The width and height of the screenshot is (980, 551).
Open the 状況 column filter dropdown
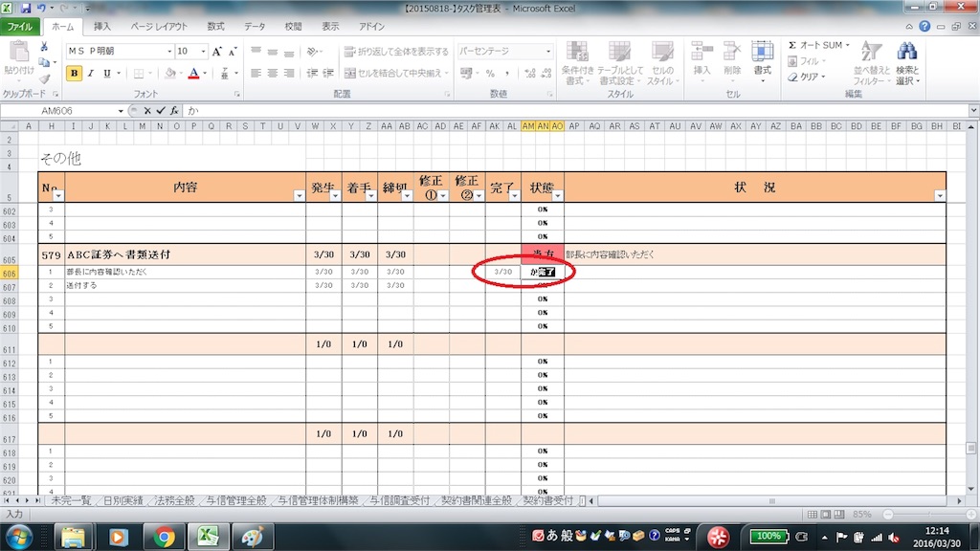940,195
